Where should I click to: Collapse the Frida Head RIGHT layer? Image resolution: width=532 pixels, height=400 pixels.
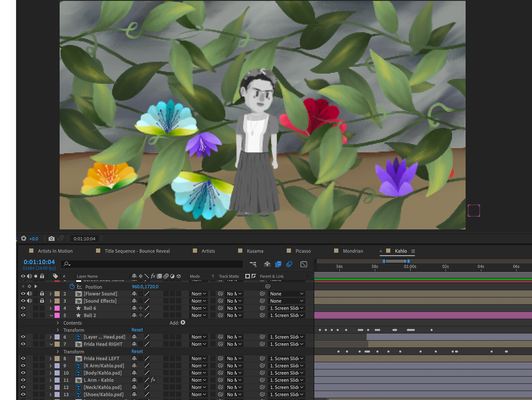[x=51, y=344]
